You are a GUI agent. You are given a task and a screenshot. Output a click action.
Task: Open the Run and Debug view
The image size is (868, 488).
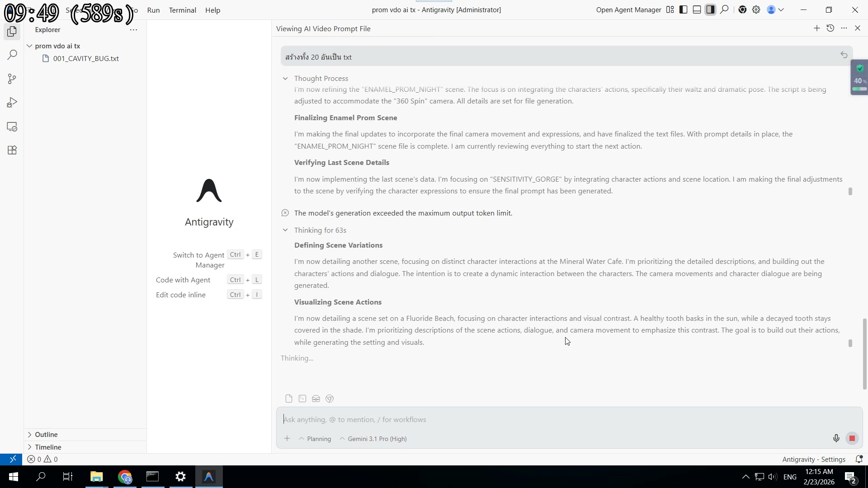[x=12, y=102]
